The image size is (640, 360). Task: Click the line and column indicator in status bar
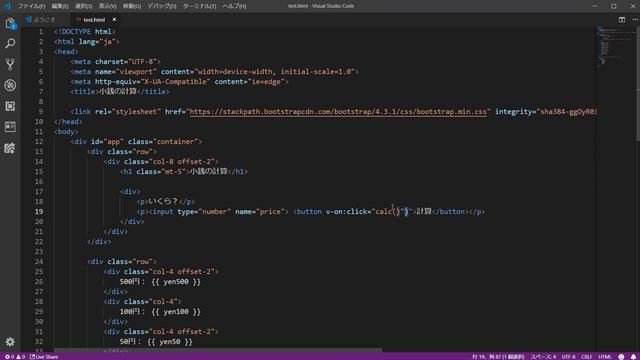point(498,357)
